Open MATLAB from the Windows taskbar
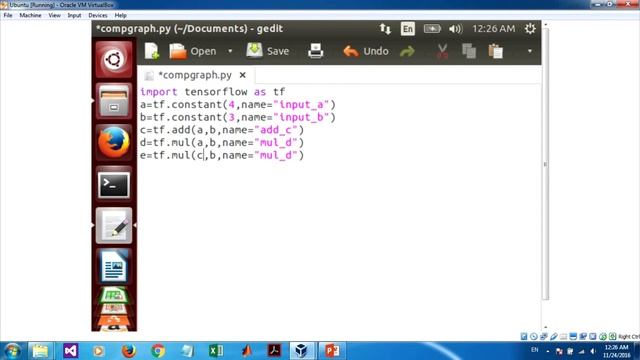This screenshot has height=360, width=640. [246, 351]
